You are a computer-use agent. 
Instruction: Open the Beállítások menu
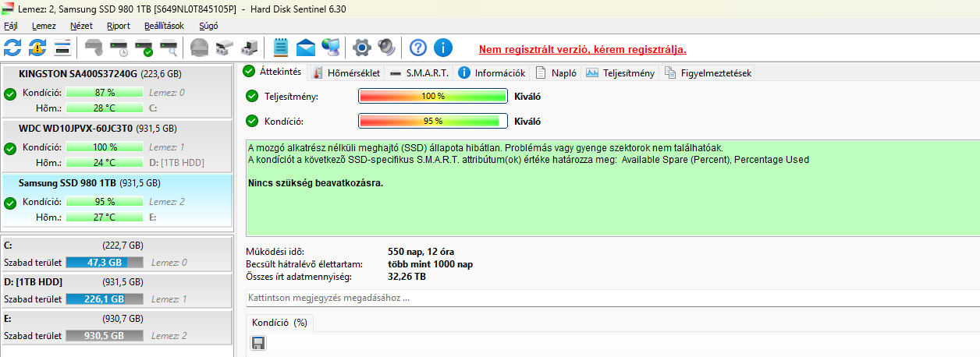coord(164,26)
